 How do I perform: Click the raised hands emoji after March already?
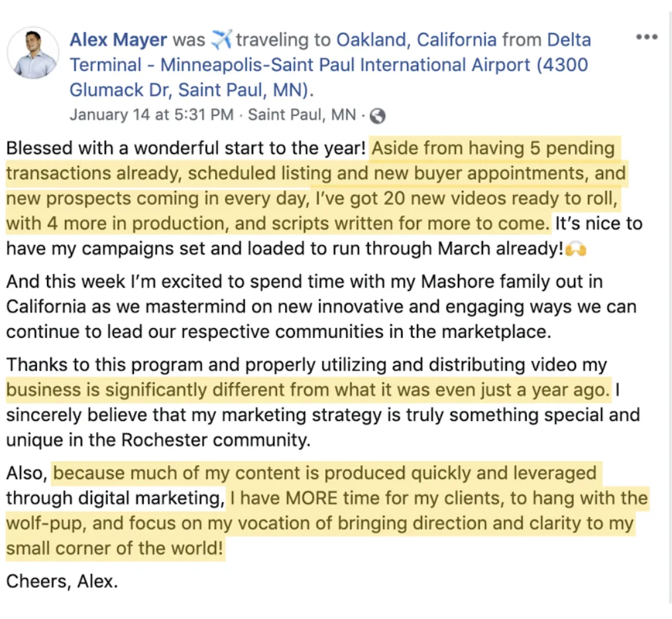tap(575, 249)
